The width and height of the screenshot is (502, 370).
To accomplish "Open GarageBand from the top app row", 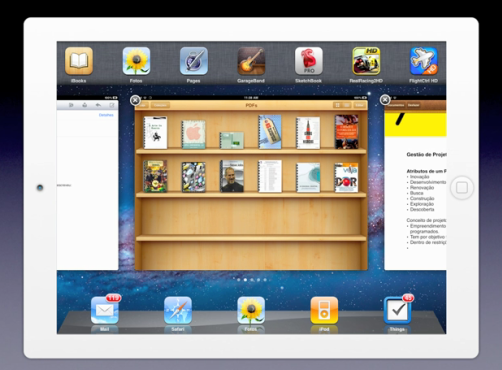I will [251, 61].
